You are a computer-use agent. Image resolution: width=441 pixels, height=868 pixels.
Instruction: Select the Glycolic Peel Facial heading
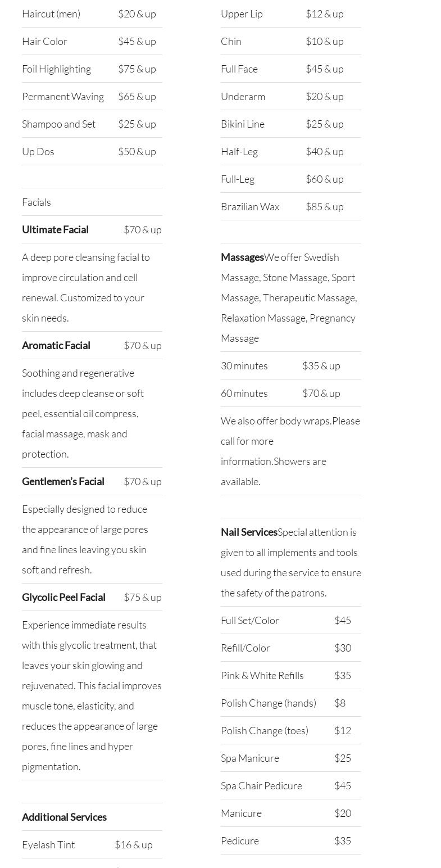[x=63, y=597]
